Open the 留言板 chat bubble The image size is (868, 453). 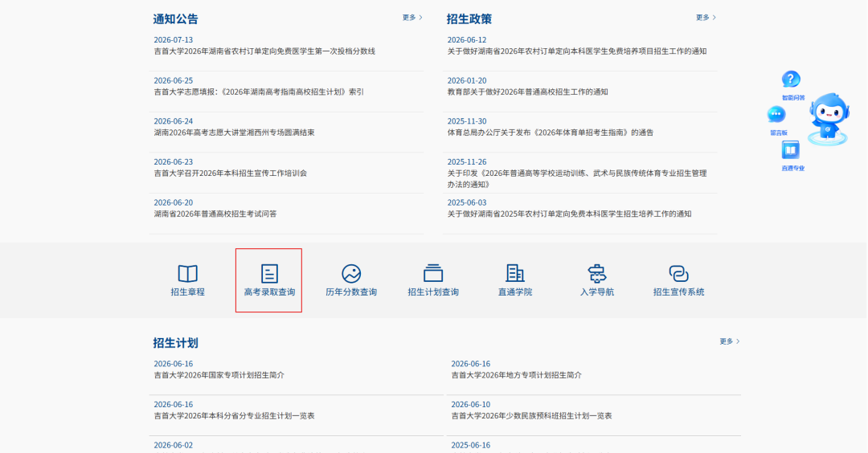tap(776, 115)
